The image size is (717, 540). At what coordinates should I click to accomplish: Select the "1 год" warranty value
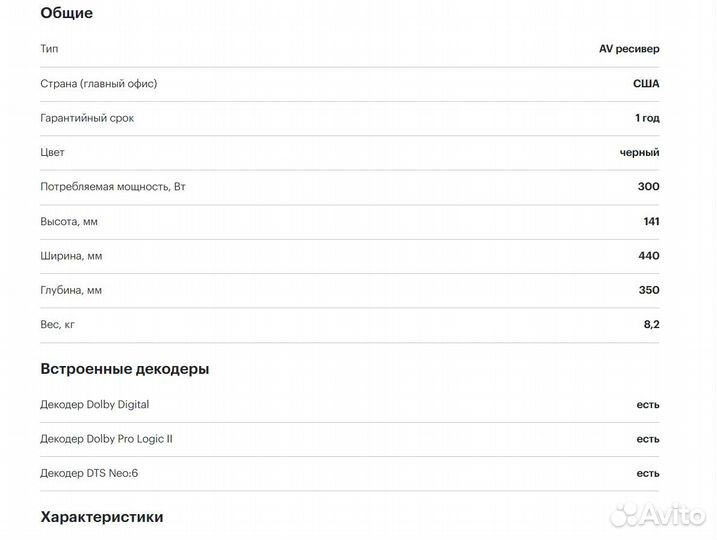647,118
